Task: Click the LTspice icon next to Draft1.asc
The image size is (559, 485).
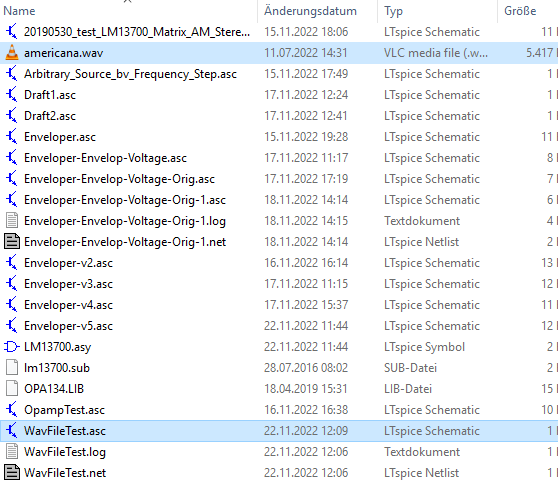Action: pos(11,95)
